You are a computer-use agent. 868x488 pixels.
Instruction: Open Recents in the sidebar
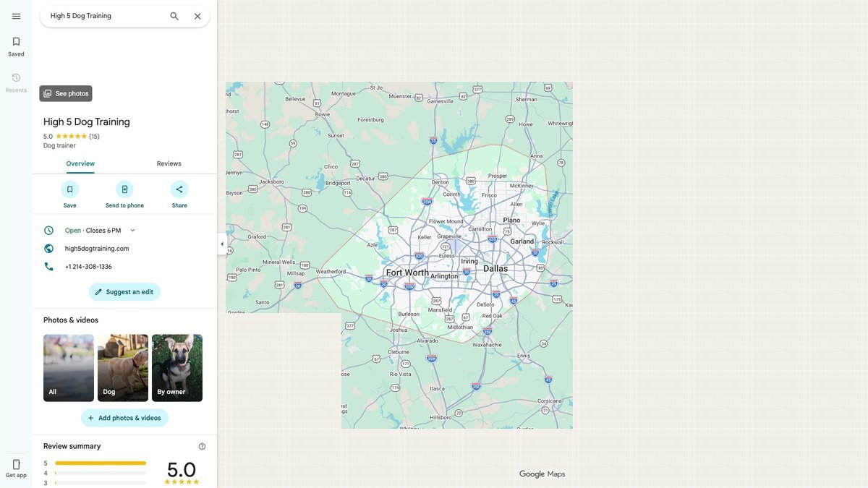[x=16, y=82]
